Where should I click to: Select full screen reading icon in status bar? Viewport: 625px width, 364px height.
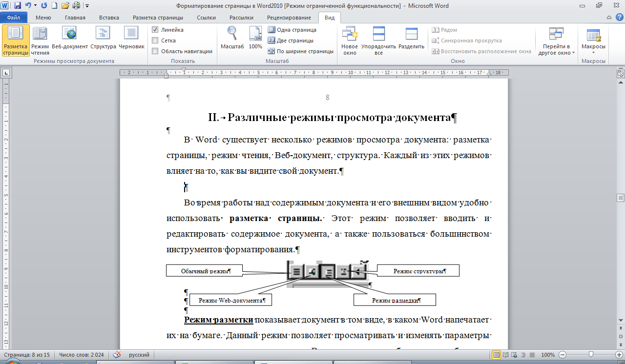505,355
